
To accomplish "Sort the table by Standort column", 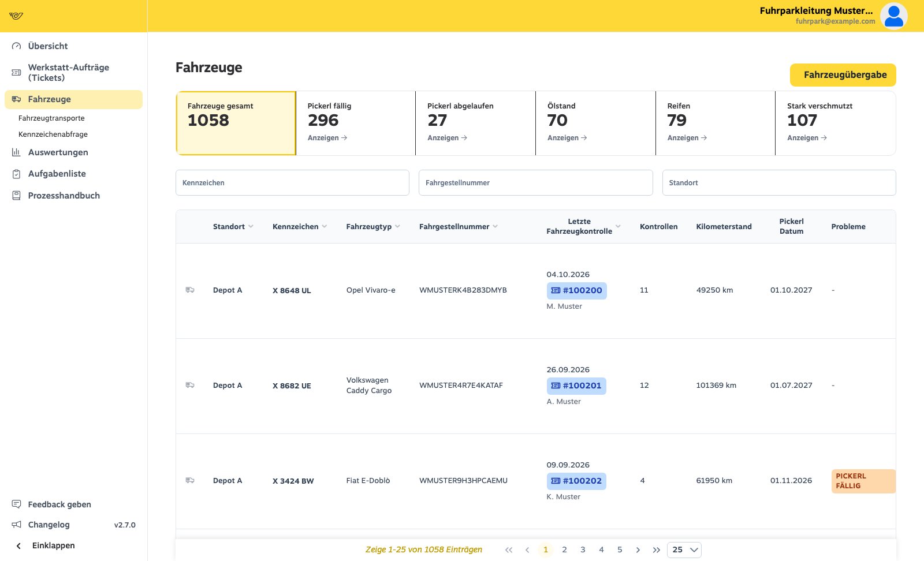I will pos(233,226).
